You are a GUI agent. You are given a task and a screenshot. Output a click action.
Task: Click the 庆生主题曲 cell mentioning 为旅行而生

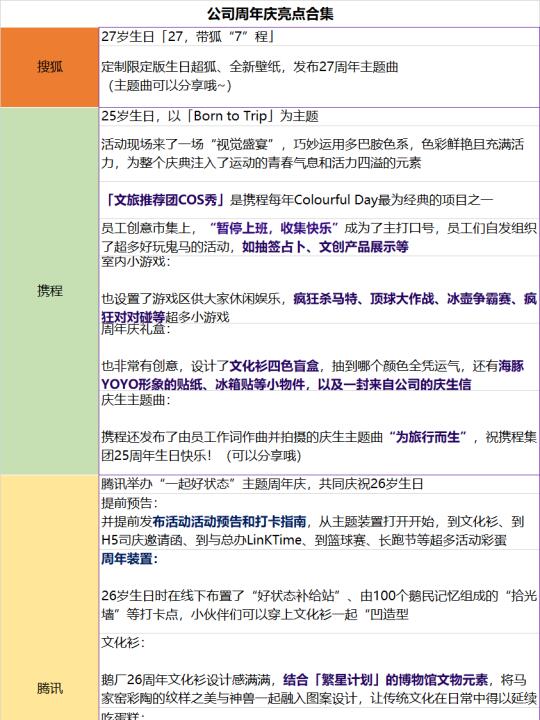tap(319, 433)
